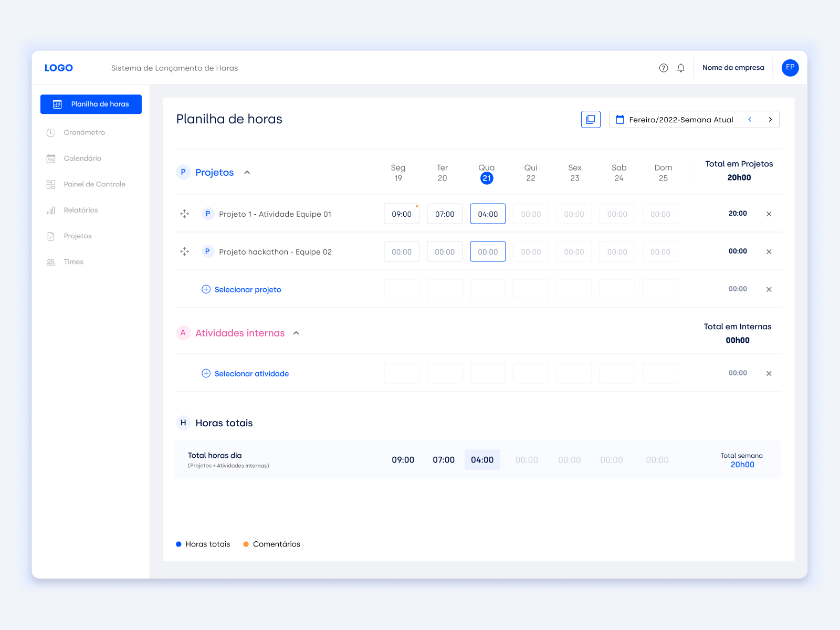840x630 pixels.
Task: Open the Cronômetro sidebar icon
Action: pyautogui.click(x=50, y=132)
